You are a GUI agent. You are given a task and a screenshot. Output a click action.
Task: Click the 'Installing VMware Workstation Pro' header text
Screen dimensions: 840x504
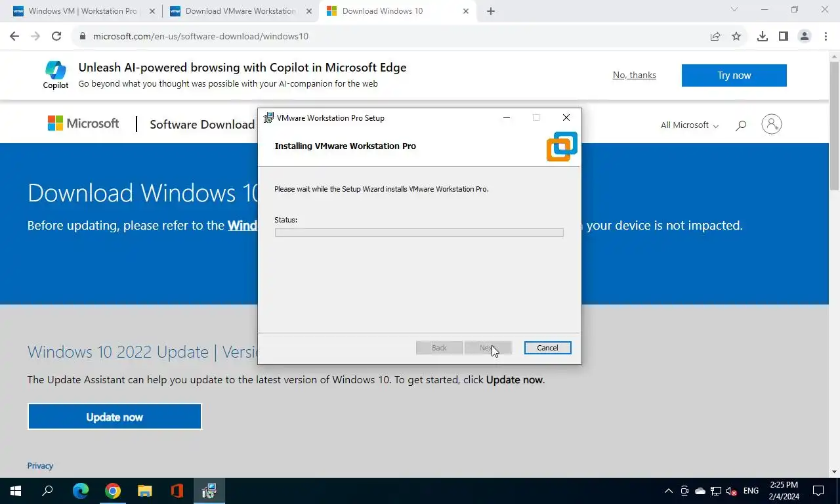coord(345,146)
